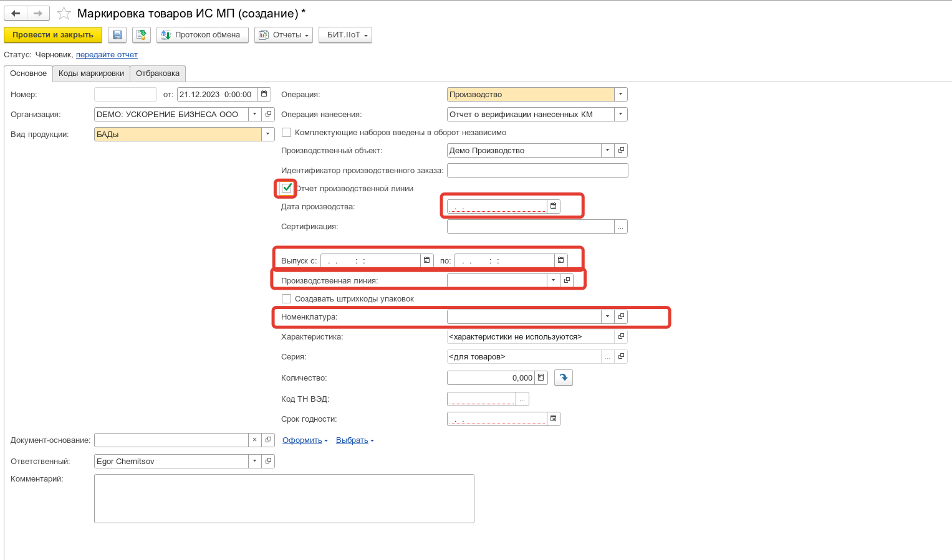
Task: Click into the Комментарий text area
Action: 284,498
